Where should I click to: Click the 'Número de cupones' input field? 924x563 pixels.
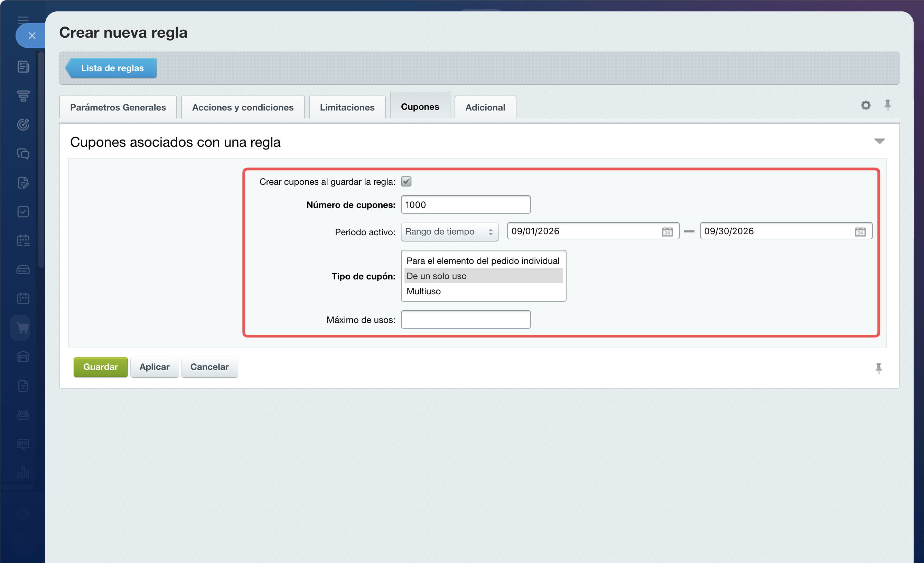(x=466, y=204)
